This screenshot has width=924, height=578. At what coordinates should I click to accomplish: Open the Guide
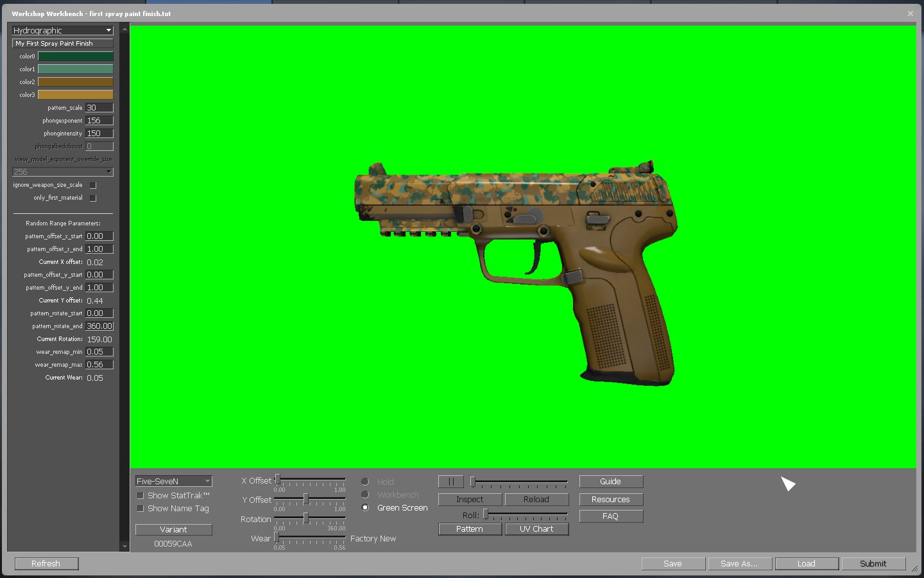pyautogui.click(x=611, y=482)
